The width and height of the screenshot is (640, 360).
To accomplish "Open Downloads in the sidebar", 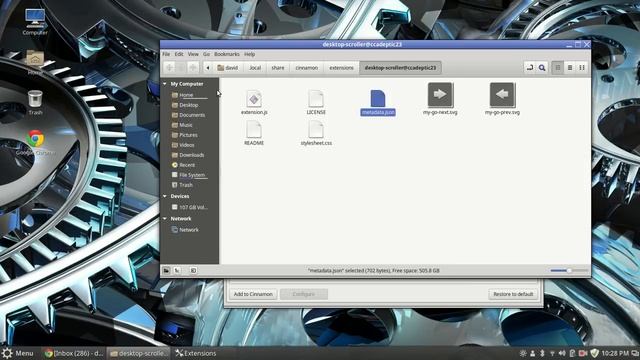I will point(191,155).
